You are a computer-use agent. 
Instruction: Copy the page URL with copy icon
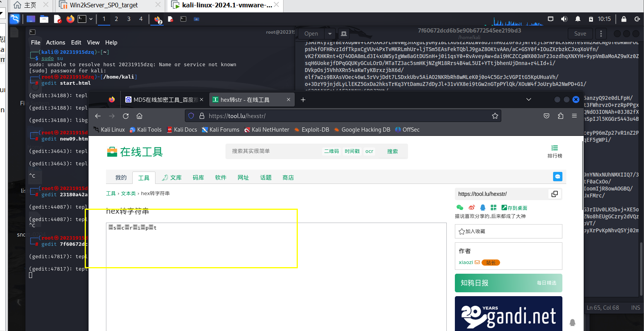point(555,194)
